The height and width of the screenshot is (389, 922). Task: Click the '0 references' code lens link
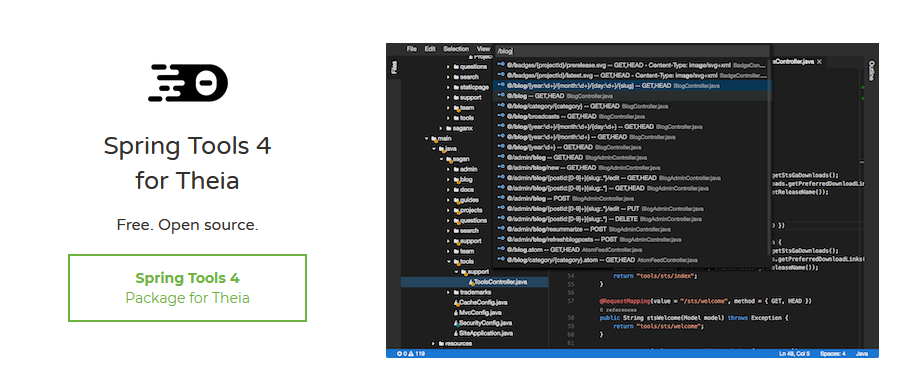click(x=617, y=310)
